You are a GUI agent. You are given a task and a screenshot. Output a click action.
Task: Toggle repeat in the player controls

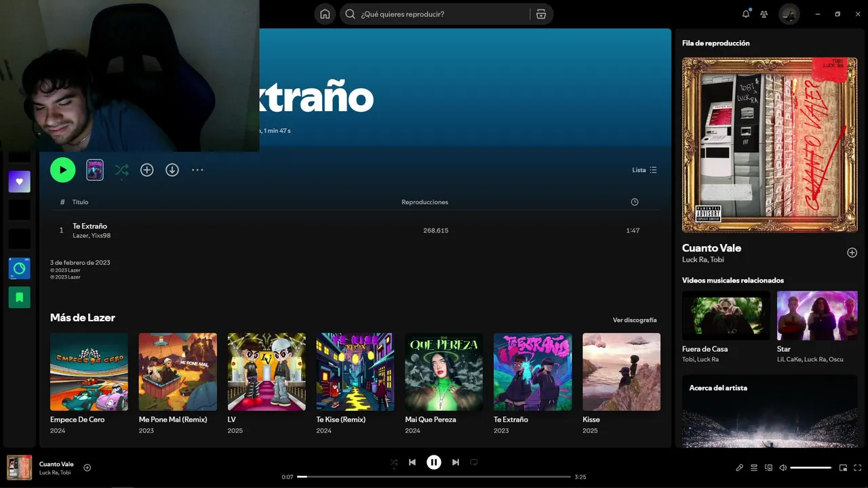(474, 462)
